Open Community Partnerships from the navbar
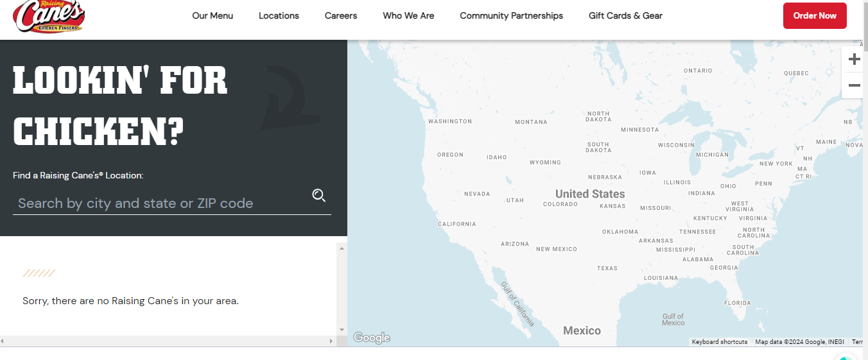Image resolution: width=868 pixels, height=360 pixels. (511, 15)
